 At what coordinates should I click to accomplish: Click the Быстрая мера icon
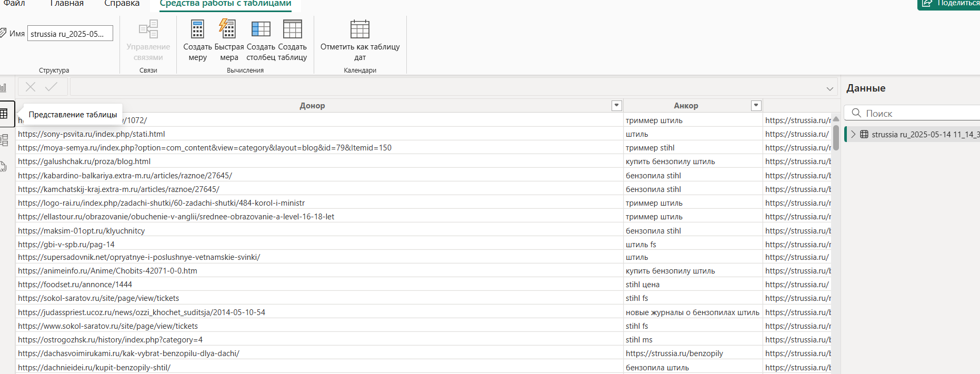click(228, 30)
